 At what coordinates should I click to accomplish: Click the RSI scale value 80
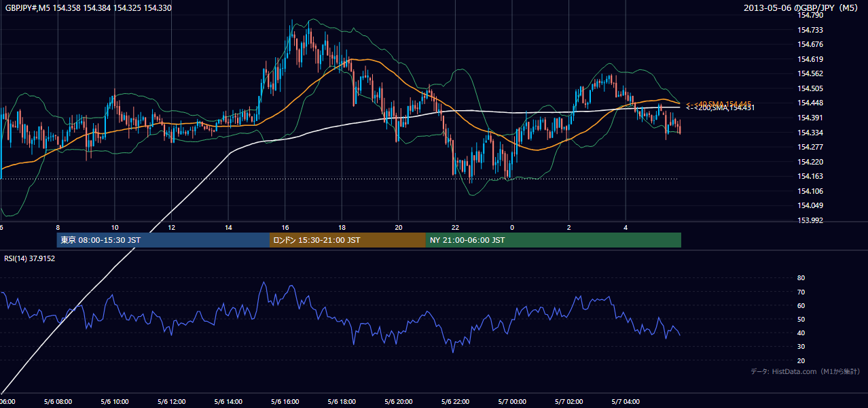(801, 278)
